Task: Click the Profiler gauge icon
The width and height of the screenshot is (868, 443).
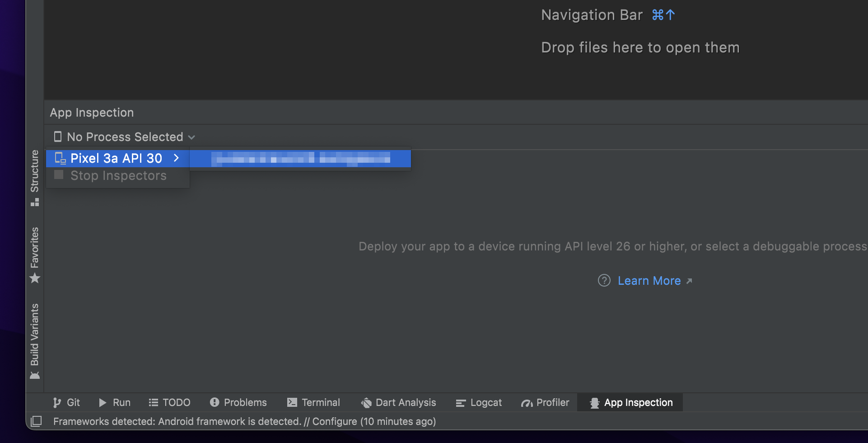Action: [527, 402]
